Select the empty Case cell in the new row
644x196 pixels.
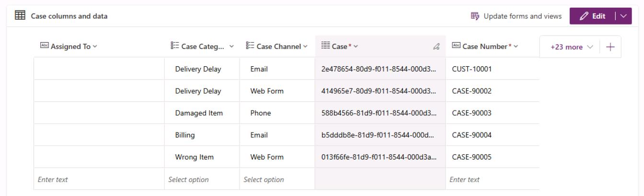pyautogui.click(x=380, y=180)
